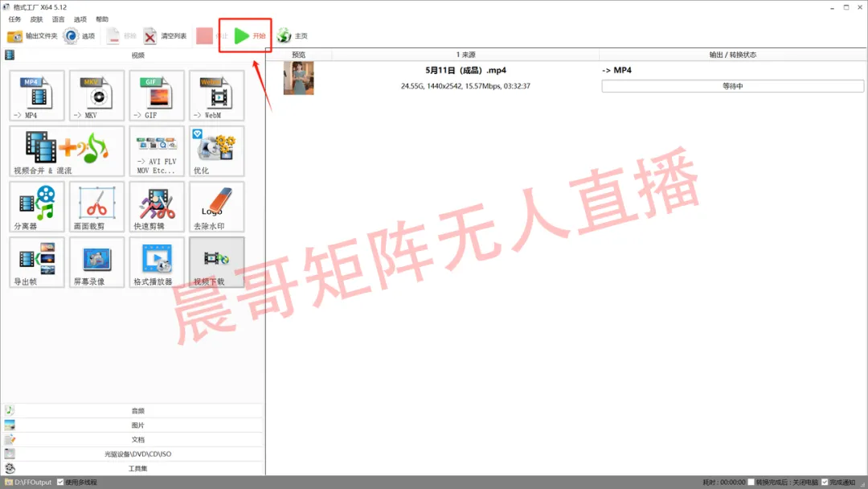Click the file details 24.55G, 1440x2542 text

coord(465,86)
